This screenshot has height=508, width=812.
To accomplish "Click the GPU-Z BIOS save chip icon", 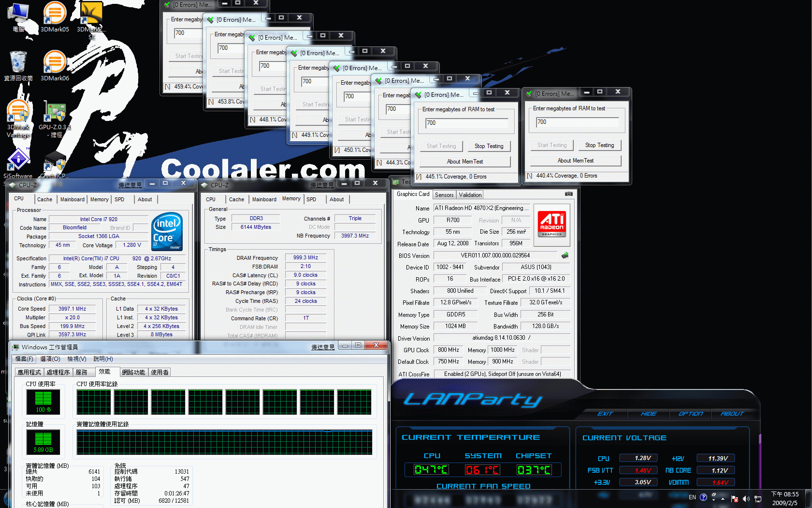I will [565, 255].
